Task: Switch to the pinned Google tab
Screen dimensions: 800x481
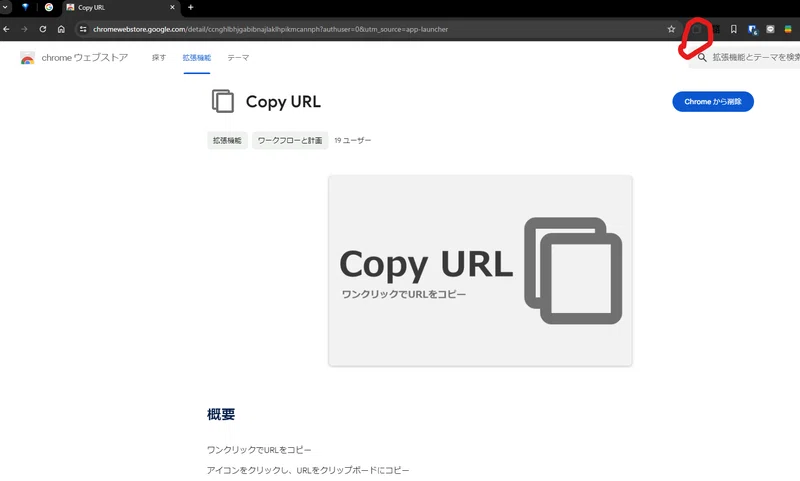Action: [x=49, y=7]
